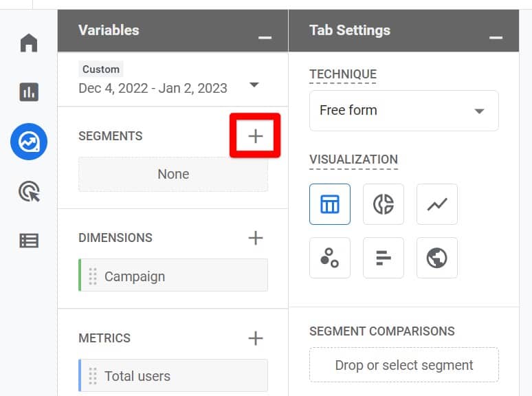Click the Campaign dimension chip
The image size is (532, 396).
[x=173, y=275]
